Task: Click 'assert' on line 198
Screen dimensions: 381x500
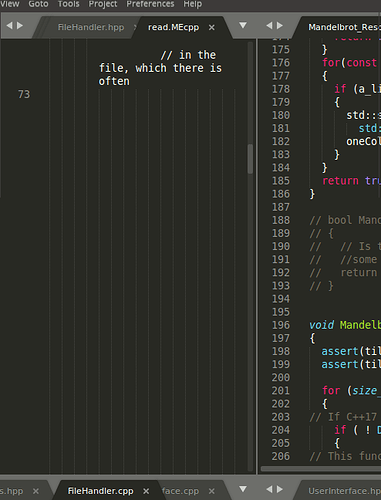Action: 340,351
